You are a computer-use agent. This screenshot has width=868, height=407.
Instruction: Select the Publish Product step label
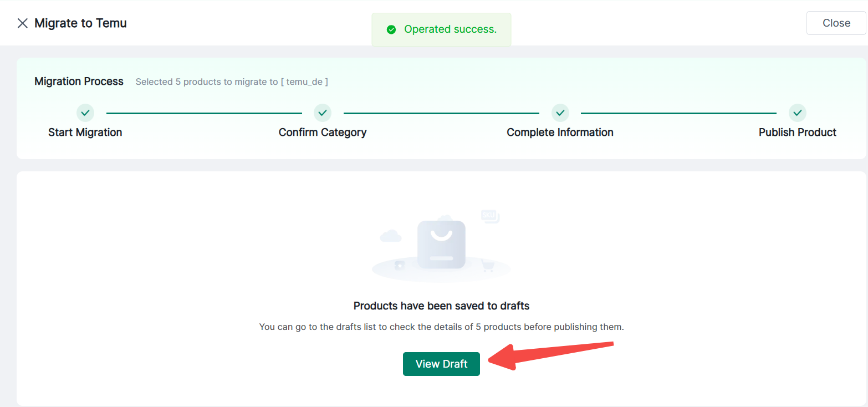798,133
